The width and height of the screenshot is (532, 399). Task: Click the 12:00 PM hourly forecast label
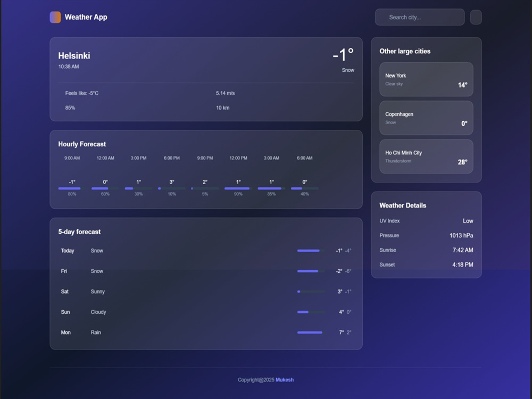[238, 158]
